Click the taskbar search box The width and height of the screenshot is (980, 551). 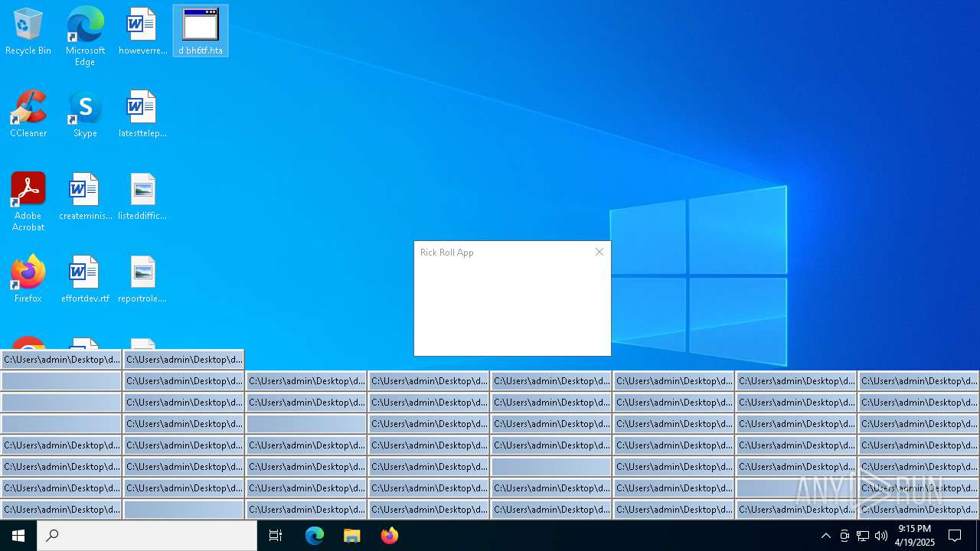[147, 536]
